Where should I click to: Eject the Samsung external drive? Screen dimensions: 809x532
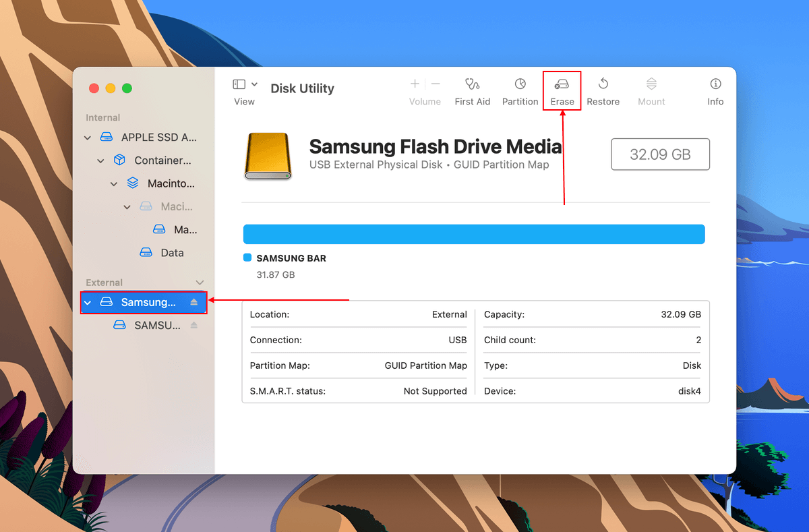(x=194, y=302)
